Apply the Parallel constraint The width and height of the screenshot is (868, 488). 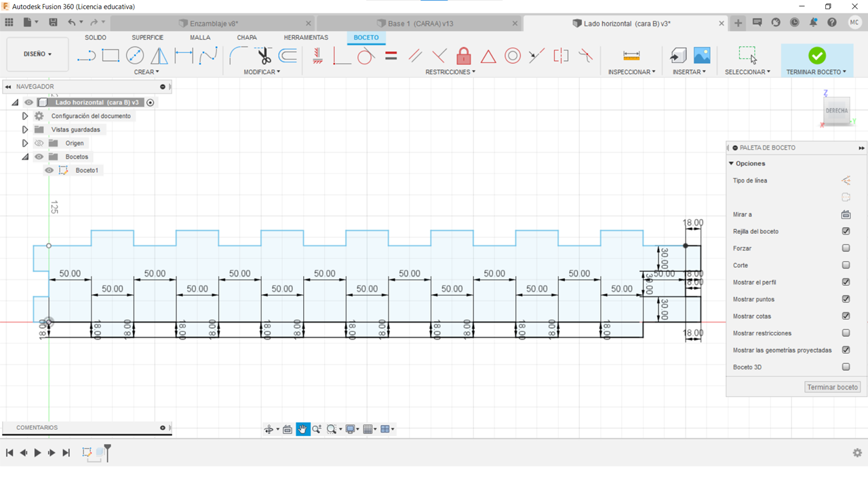pos(415,56)
